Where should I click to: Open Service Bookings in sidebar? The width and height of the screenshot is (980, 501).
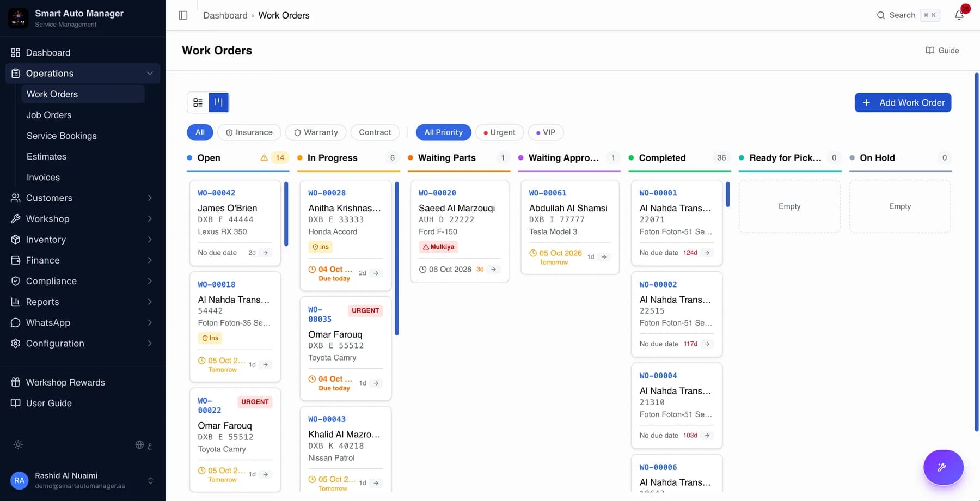click(83, 136)
